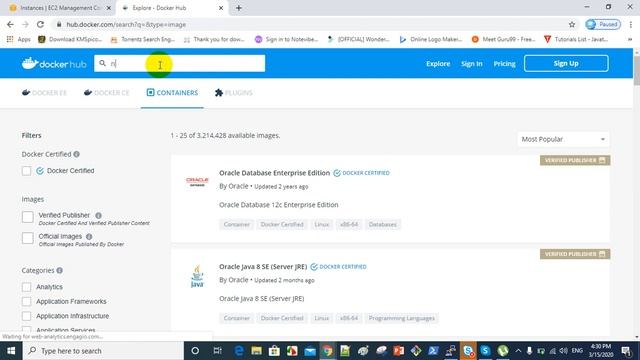Screen dimensions: 640x360
Task: Click the Windows taskbar search box
Action: [103, 351]
